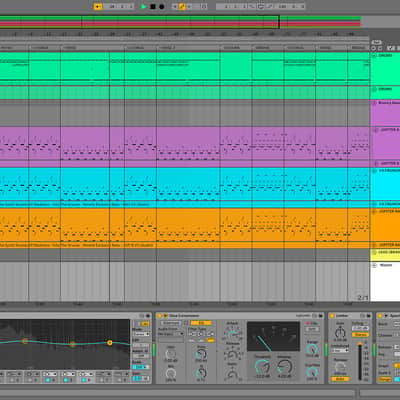Click the Glue Compressor Dry/Wet knob
Viewport: 400px width, 400px height.
click(x=312, y=372)
